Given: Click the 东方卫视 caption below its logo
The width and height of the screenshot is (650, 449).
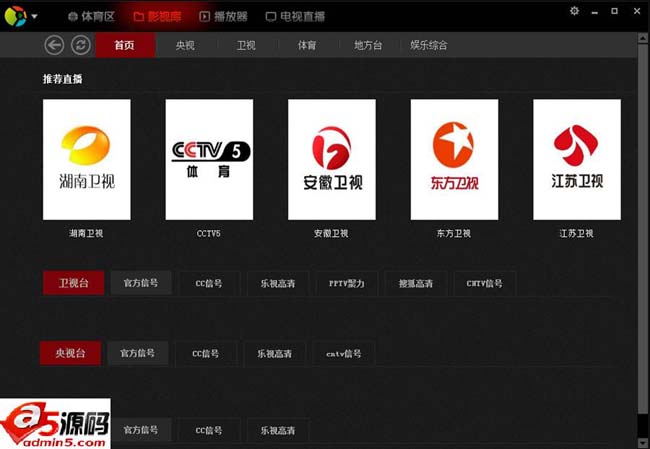Looking at the screenshot, I should pyautogui.click(x=454, y=233).
